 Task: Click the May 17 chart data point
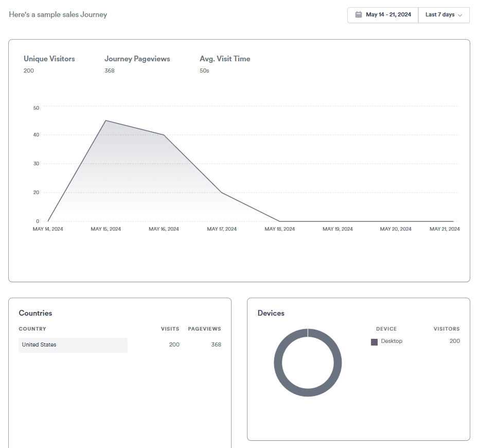pyautogui.click(x=222, y=193)
